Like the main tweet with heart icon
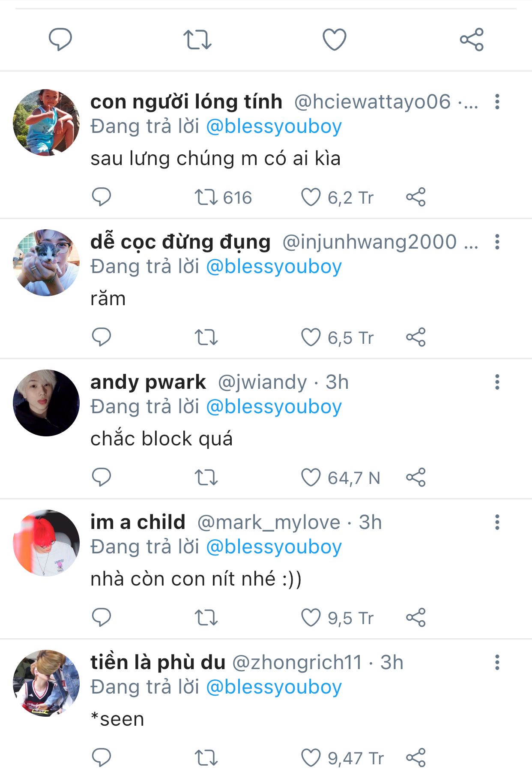Image resolution: width=532 pixels, height=775 pixels. pyautogui.click(x=334, y=39)
